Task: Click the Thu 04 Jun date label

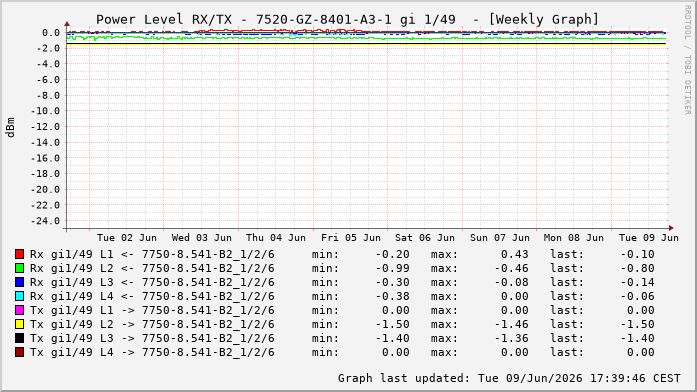Action: point(276,238)
